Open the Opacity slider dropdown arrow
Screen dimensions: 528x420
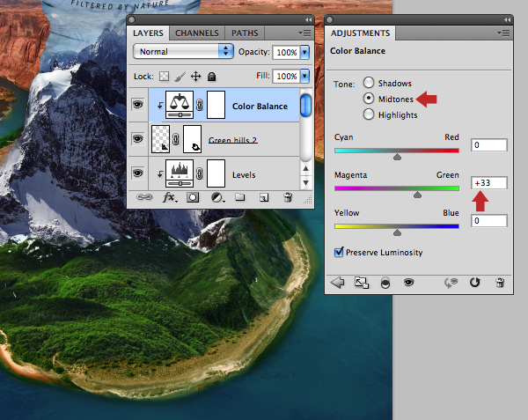(x=304, y=52)
